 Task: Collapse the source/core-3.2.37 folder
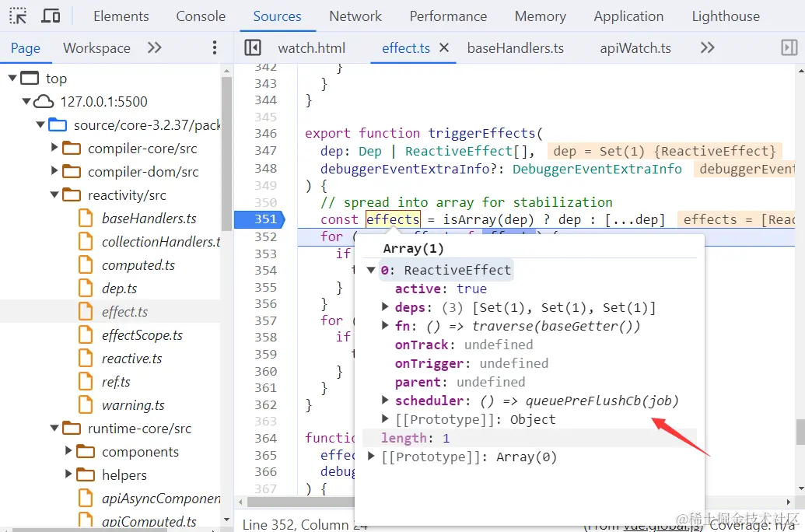pos(40,124)
